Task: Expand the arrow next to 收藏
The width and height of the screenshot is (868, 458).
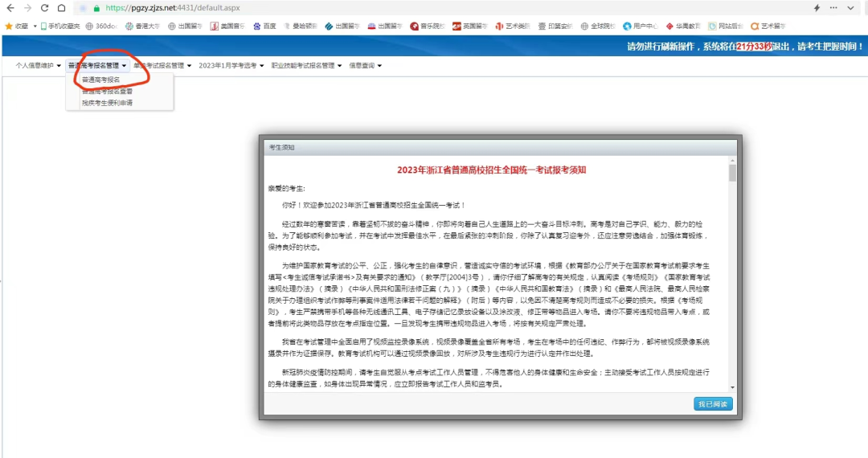Action: [35, 26]
